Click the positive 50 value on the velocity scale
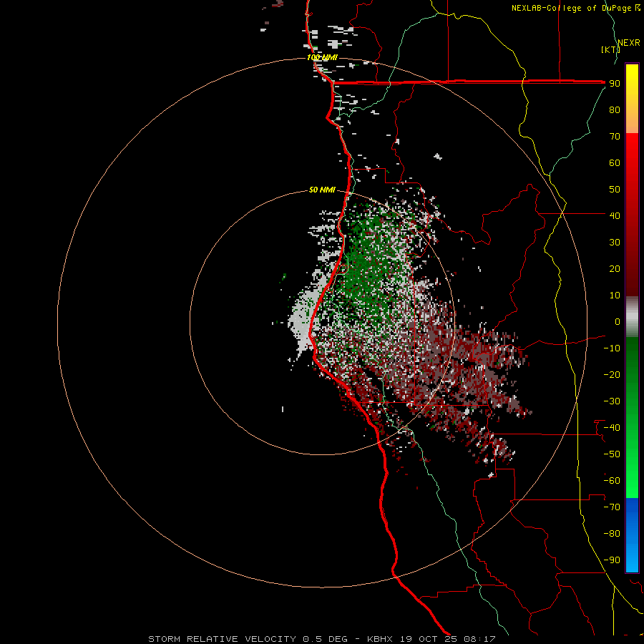The height and width of the screenshot is (644, 644). pos(615,190)
